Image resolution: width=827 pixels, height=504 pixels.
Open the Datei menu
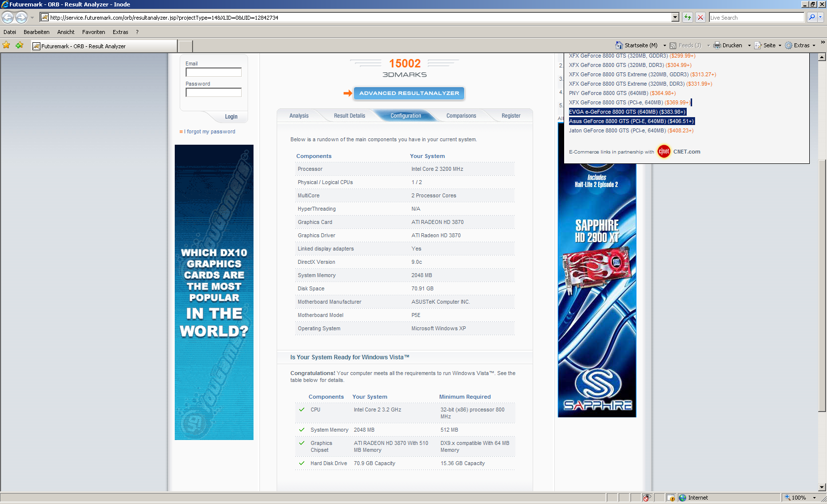click(10, 32)
